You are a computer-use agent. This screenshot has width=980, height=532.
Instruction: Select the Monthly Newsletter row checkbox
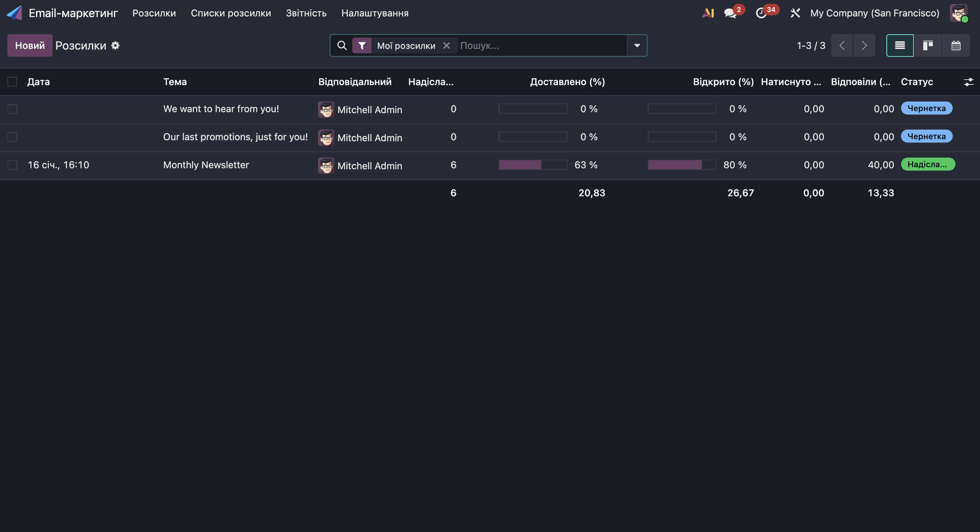coord(12,165)
